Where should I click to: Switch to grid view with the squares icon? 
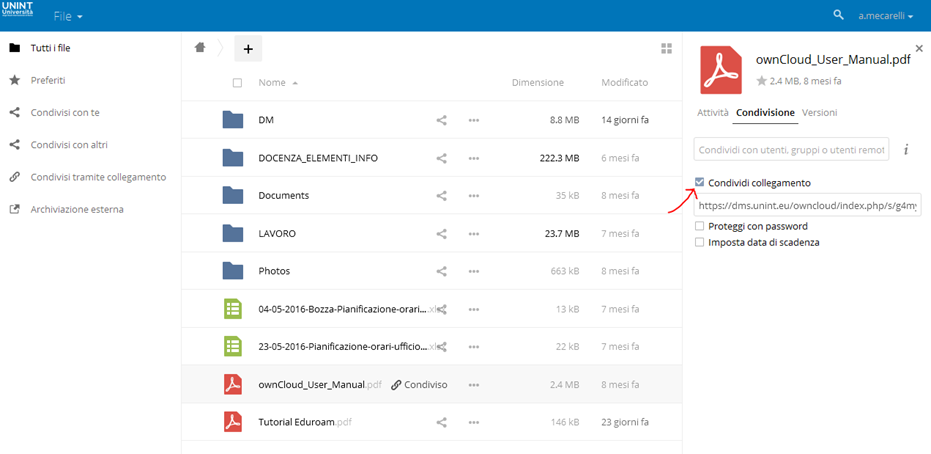tap(666, 49)
